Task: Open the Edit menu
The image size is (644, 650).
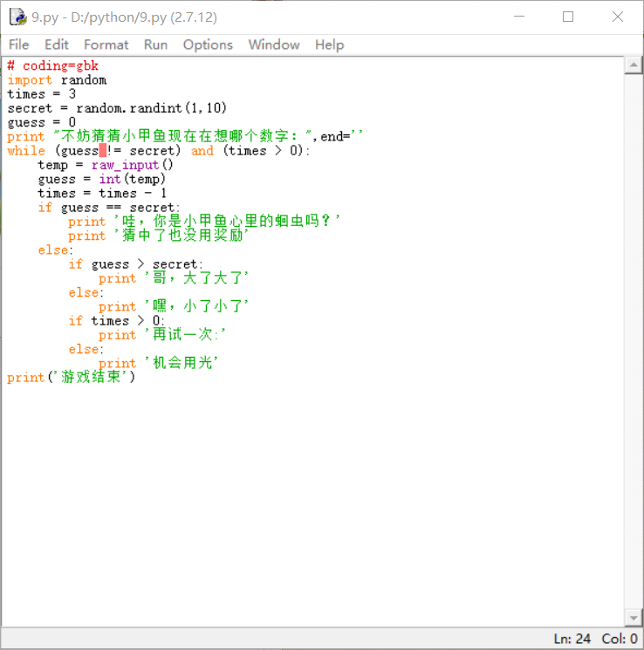Action: [x=57, y=44]
